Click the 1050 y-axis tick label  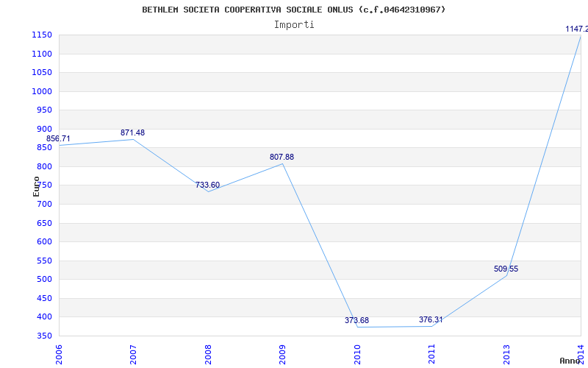[x=42, y=72]
